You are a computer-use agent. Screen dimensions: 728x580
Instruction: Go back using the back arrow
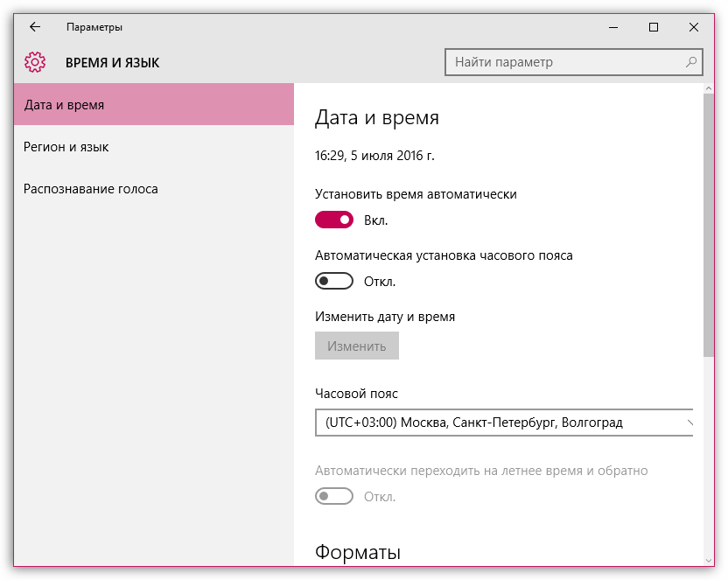(35, 27)
